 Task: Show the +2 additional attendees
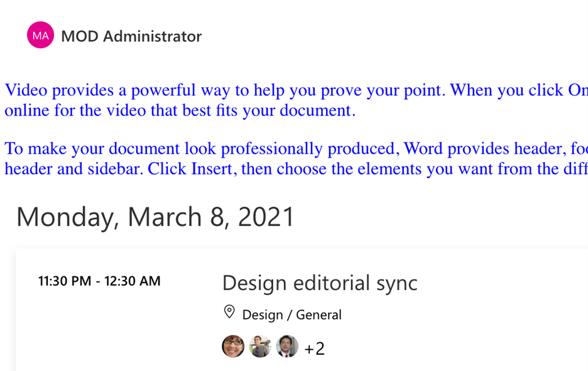coord(314,348)
